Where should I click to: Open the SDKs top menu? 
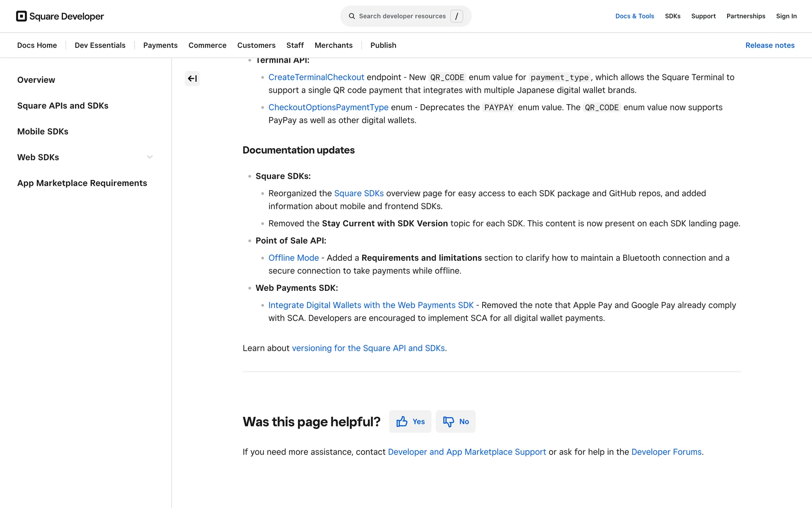pyautogui.click(x=672, y=16)
